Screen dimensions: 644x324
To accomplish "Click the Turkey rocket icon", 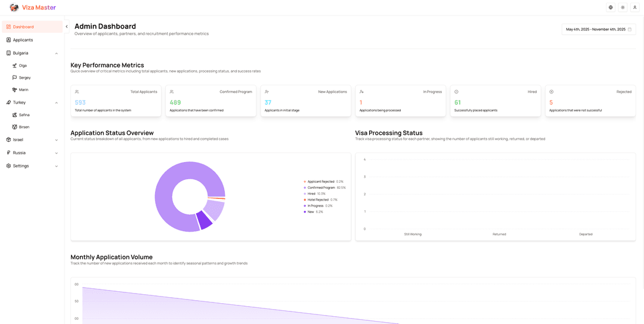I will 8,102.
